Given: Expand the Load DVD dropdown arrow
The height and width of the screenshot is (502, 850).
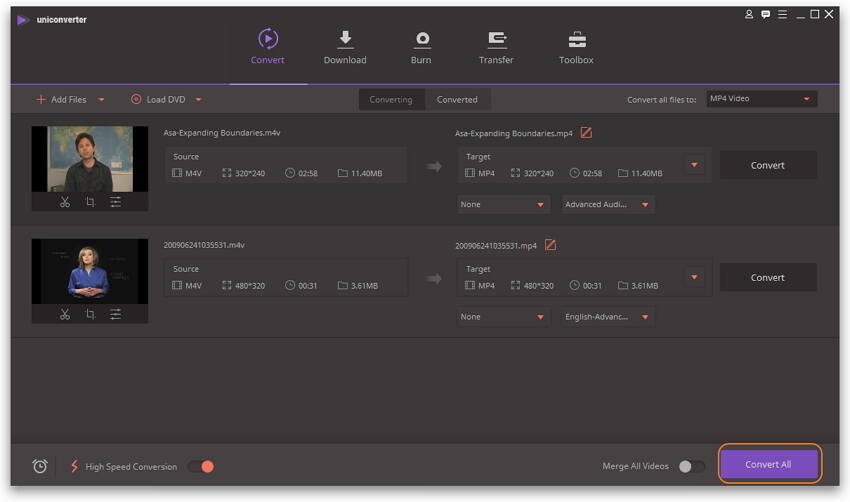Looking at the screenshot, I should point(198,100).
